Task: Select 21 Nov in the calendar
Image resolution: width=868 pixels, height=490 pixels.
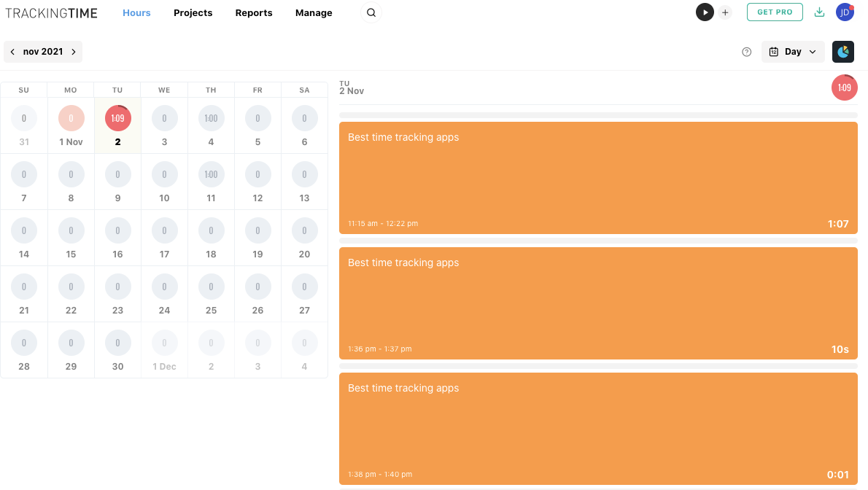Action: (x=24, y=295)
